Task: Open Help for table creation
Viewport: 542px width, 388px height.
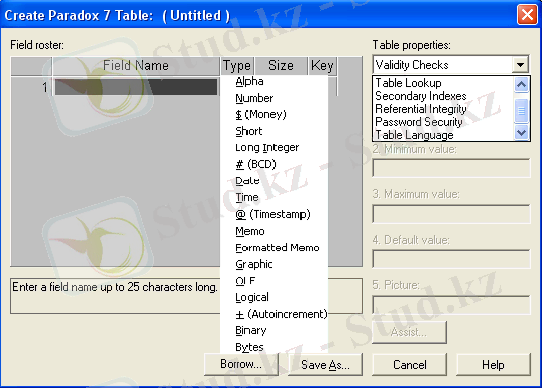Action: [x=493, y=364]
